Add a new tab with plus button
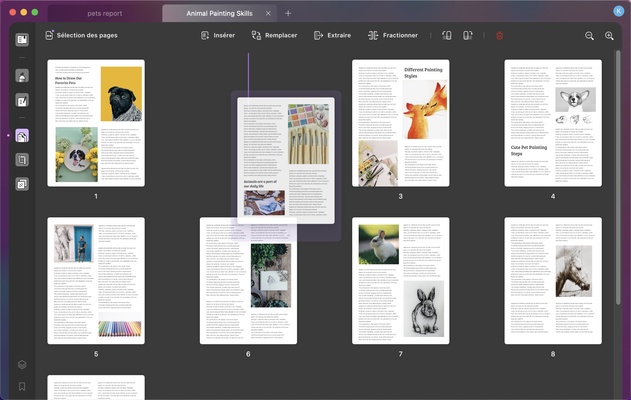Viewport: 631px width, 400px height. (x=288, y=13)
